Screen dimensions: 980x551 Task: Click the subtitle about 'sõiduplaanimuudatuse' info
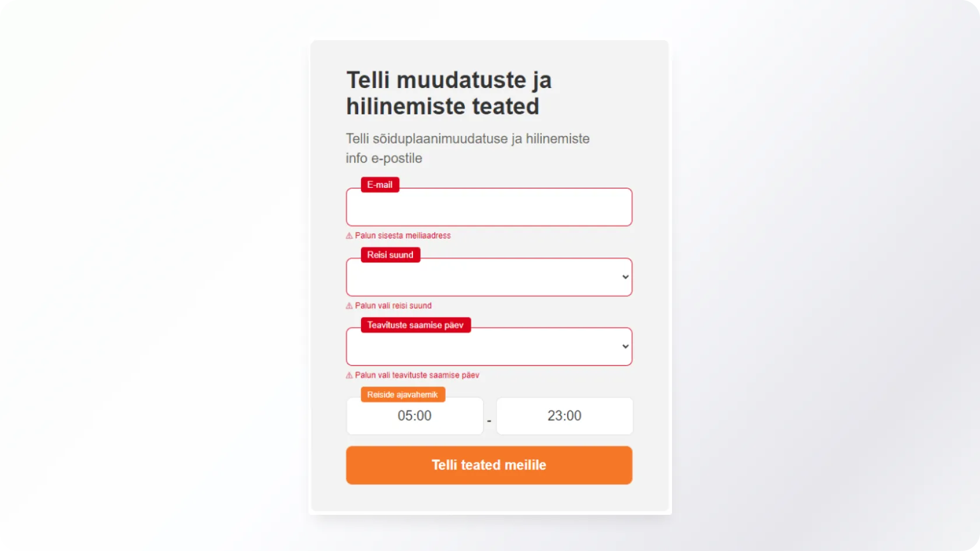(x=467, y=148)
